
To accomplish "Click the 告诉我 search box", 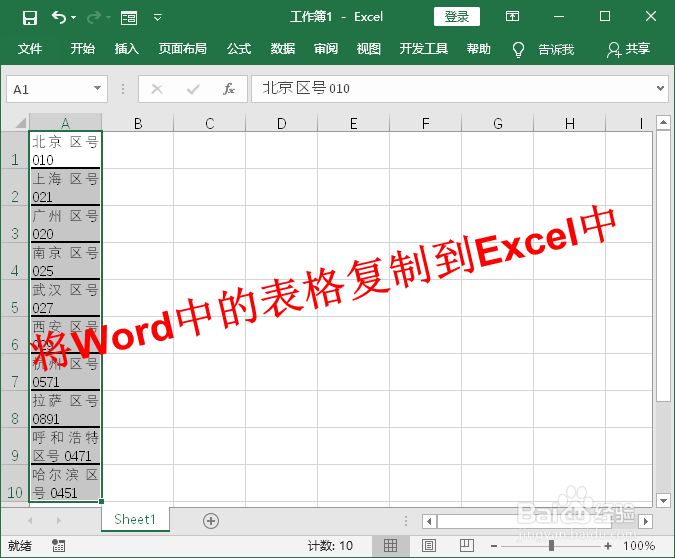I will tap(556, 49).
